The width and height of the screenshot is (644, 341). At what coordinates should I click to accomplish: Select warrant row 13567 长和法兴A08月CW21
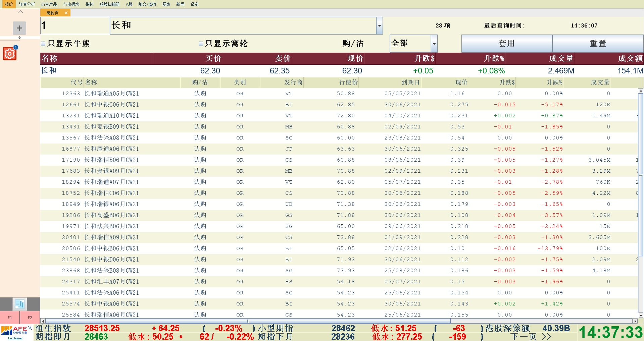click(x=339, y=138)
